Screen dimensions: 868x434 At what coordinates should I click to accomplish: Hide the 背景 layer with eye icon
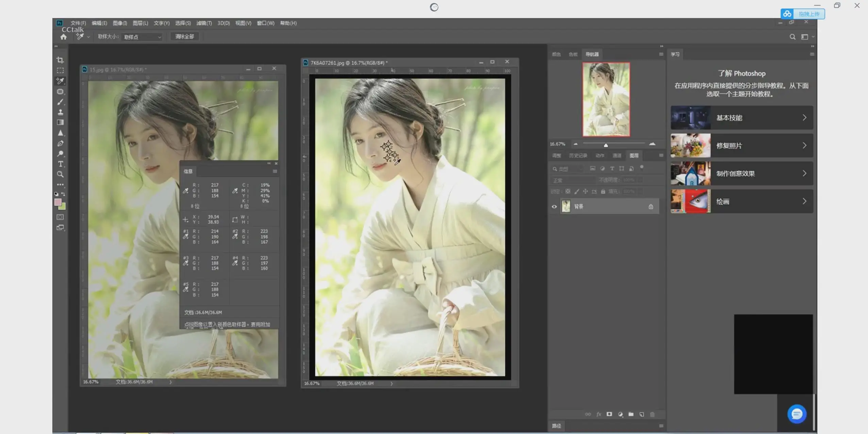click(x=554, y=206)
